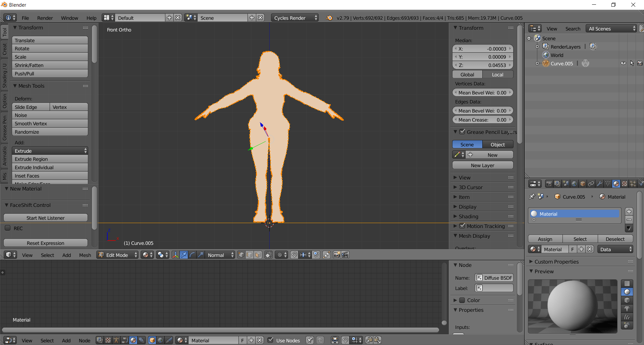This screenshot has height=345, width=644.
Task: Open the World properties globe tab
Action: (x=574, y=184)
